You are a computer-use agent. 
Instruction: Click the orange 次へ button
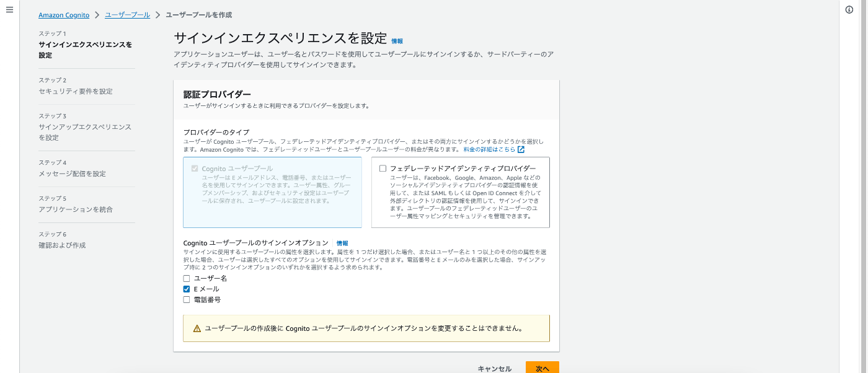(x=542, y=368)
